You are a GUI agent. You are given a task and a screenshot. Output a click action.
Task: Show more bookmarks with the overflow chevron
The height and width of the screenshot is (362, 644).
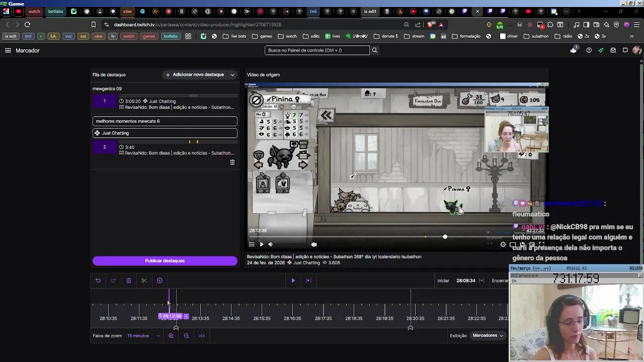coord(632,36)
